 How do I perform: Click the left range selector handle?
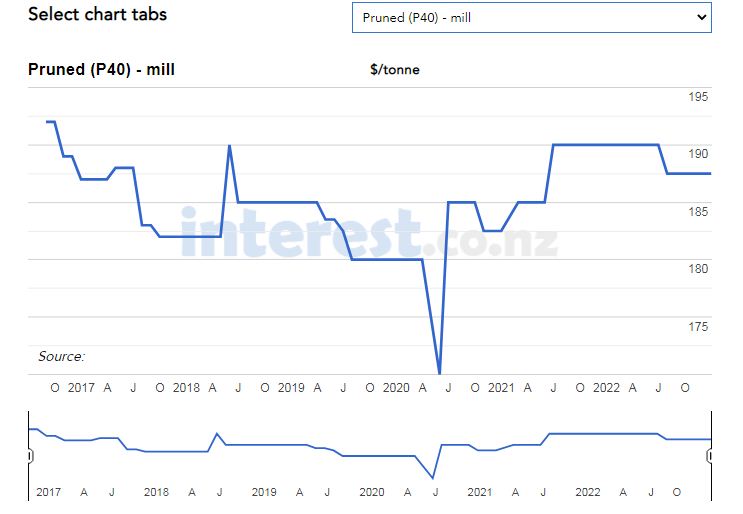tap(30, 456)
